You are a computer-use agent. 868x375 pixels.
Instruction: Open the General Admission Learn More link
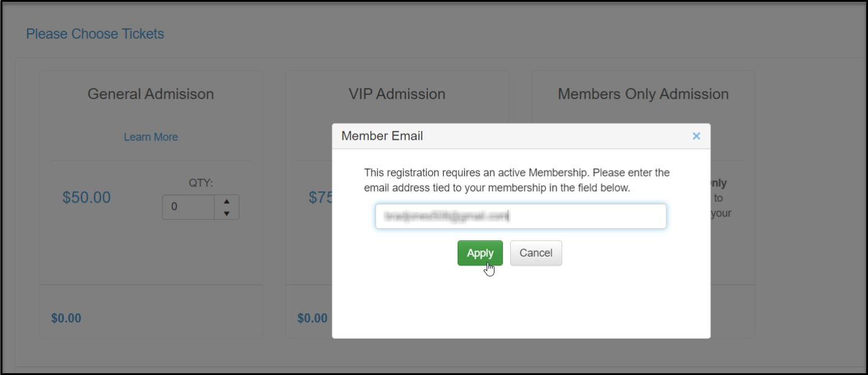[151, 137]
